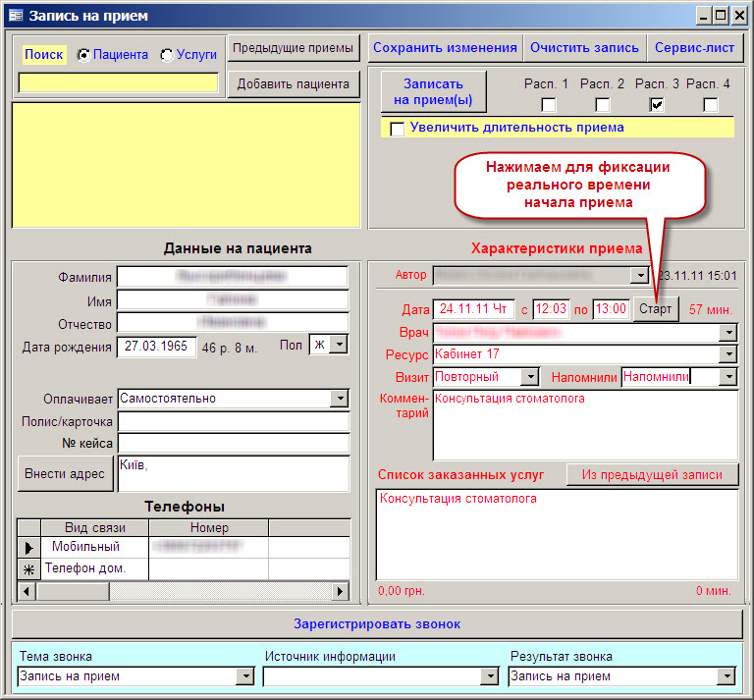This screenshot has width=754, height=700.
Task: Minimize the Запись на прием window
Action: (704, 16)
